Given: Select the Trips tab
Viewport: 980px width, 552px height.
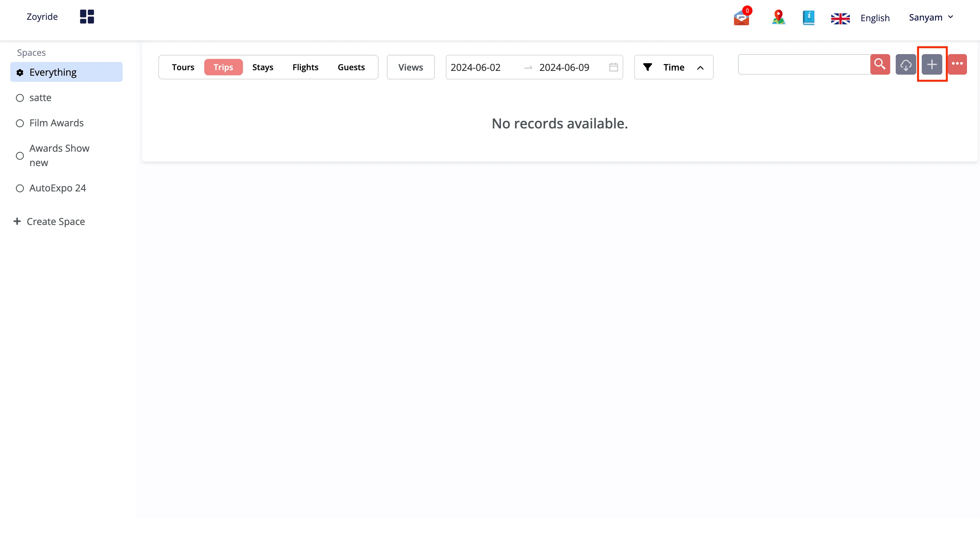Looking at the screenshot, I should tap(223, 67).
